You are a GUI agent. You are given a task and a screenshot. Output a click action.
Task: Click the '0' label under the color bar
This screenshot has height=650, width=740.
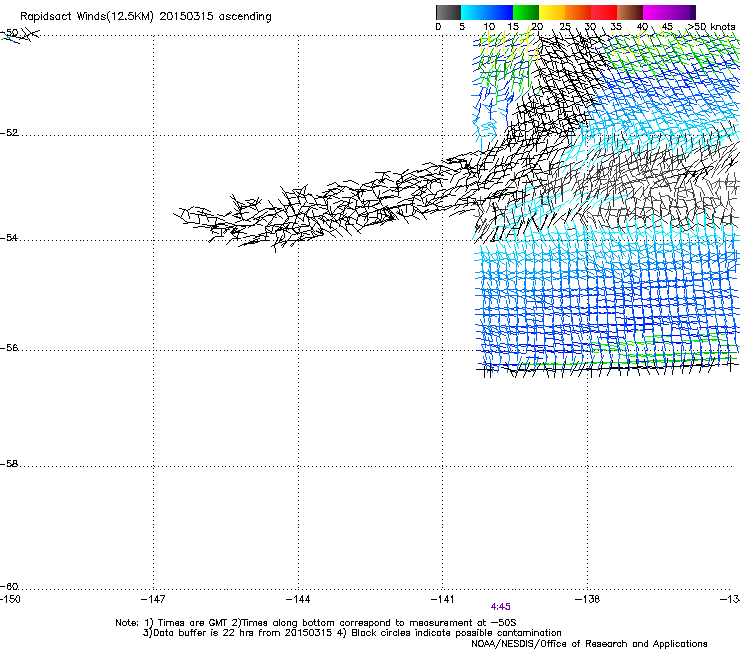point(438,26)
